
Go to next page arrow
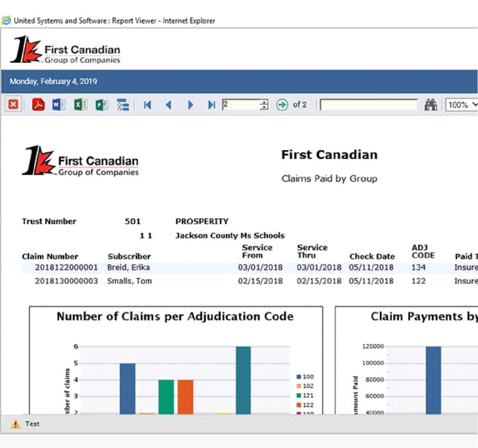click(191, 105)
